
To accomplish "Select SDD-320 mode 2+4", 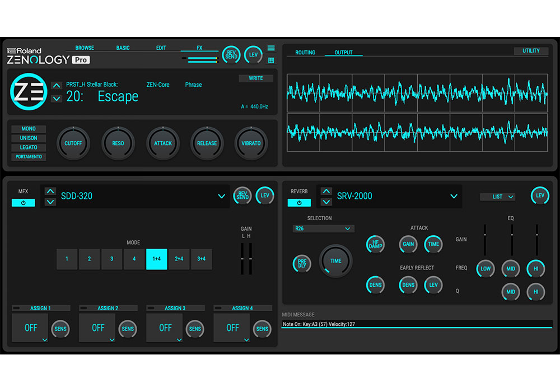I will pos(179,259).
